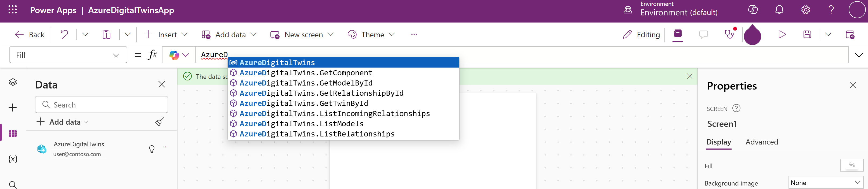
Task: Open the Insert menu
Action: (x=165, y=35)
